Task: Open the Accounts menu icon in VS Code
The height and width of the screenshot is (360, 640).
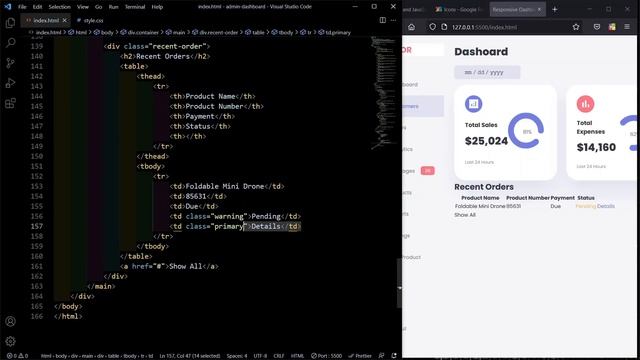Action: pos(11,321)
